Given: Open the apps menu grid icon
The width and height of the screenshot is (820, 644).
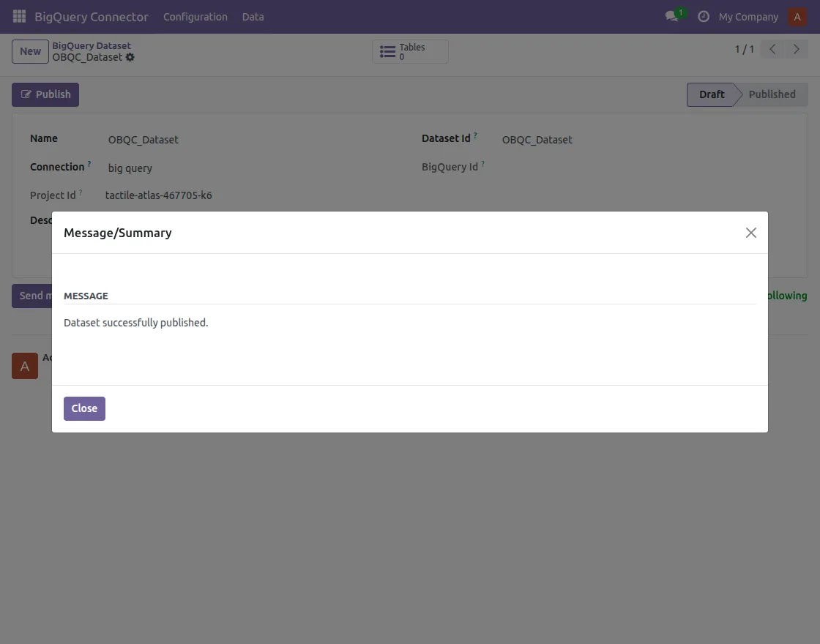Looking at the screenshot, I should tap(18, 16).
